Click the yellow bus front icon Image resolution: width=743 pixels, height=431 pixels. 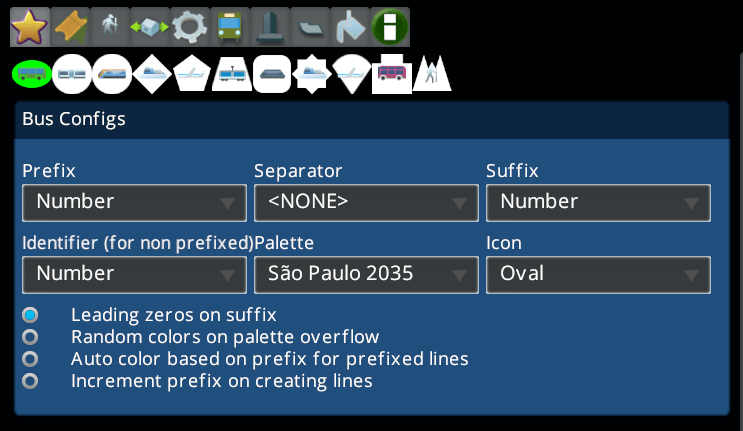click(x=229, y=25)
